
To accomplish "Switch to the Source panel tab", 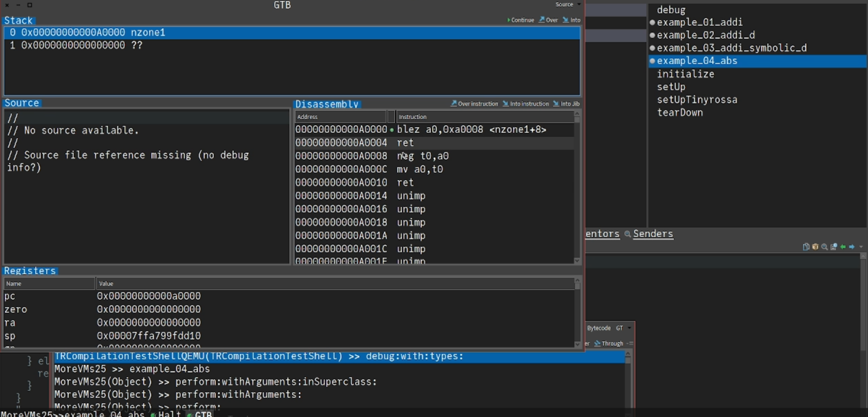I will 22,103.
